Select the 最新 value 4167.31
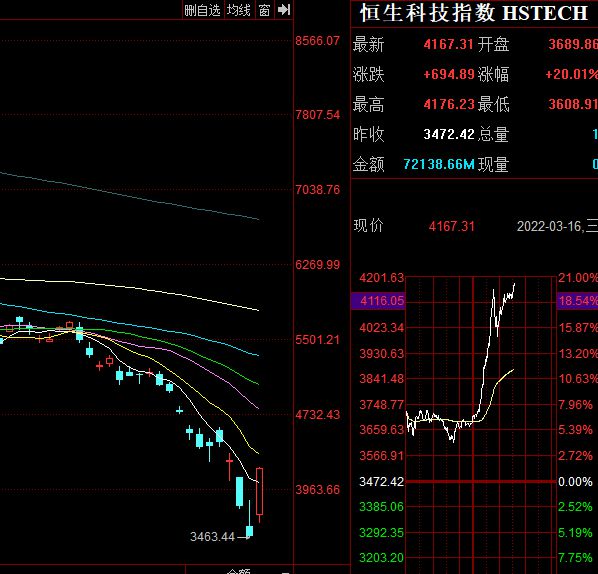Viewport: 598px width, 574px height. click(x=448, y=44)
